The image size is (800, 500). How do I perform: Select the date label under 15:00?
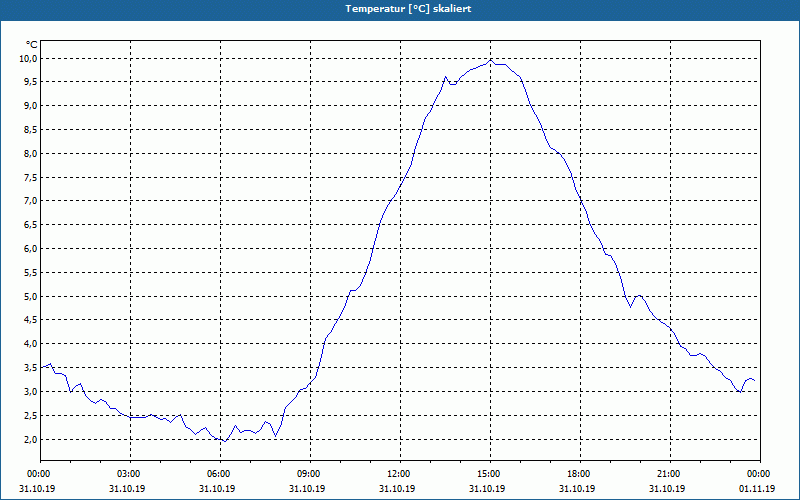click(x=487, y=488)
